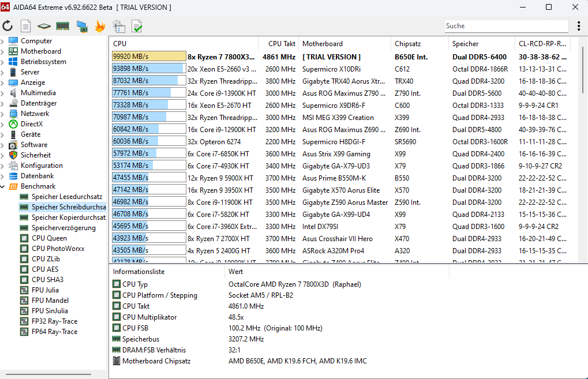Open FPU SinJulia benchmark
This screenshot has height=379, width=588.
pos(50,311)
